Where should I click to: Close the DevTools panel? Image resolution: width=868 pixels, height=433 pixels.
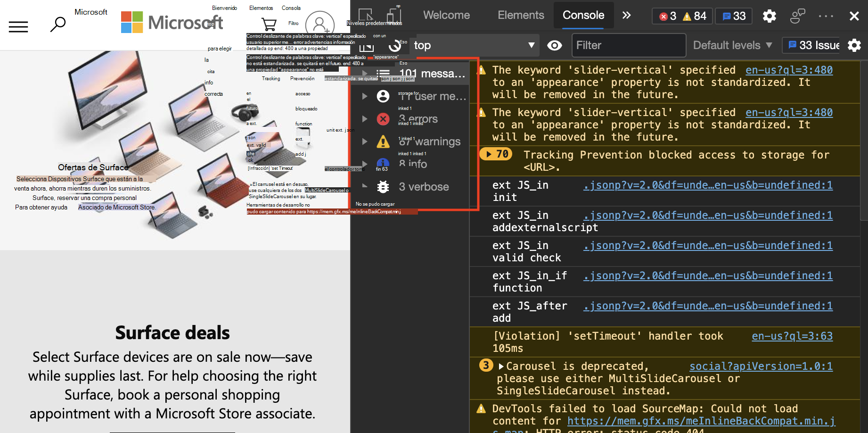tap(854, 16)
